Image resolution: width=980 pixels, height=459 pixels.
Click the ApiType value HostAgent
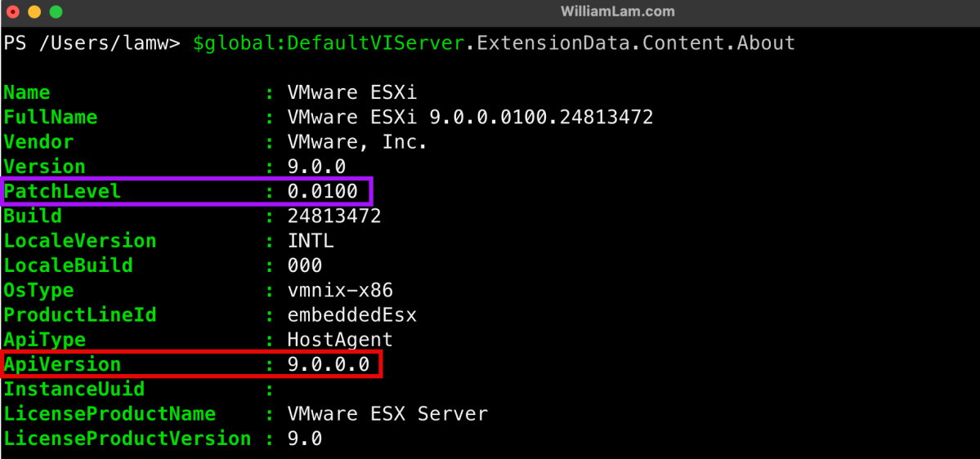point(340,340)
